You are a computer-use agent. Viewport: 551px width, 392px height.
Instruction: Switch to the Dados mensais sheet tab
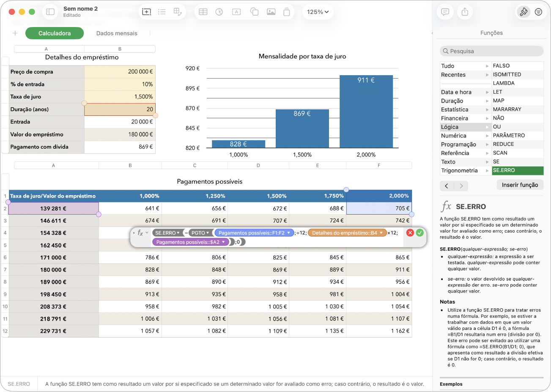click(x=117, y=33)
